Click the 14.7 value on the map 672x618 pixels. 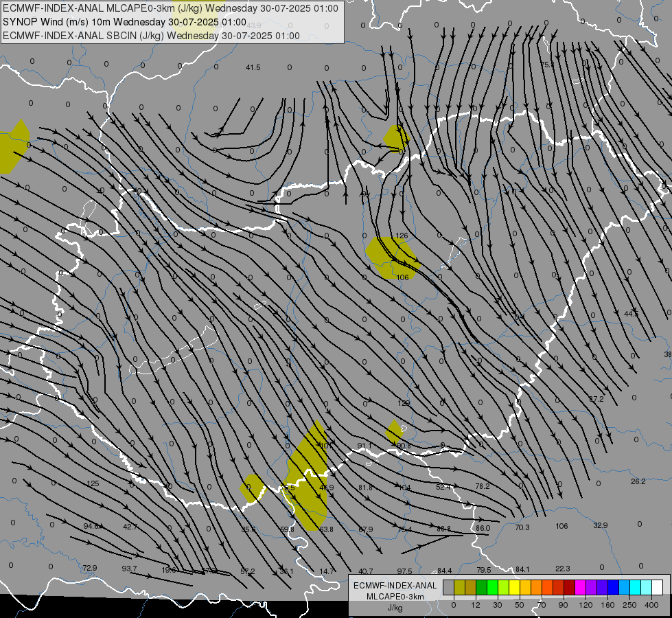(x=327, y=571)
